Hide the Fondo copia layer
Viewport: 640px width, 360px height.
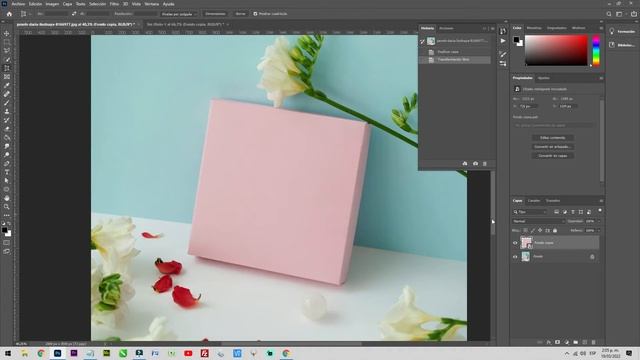click(x=515, y=243)
